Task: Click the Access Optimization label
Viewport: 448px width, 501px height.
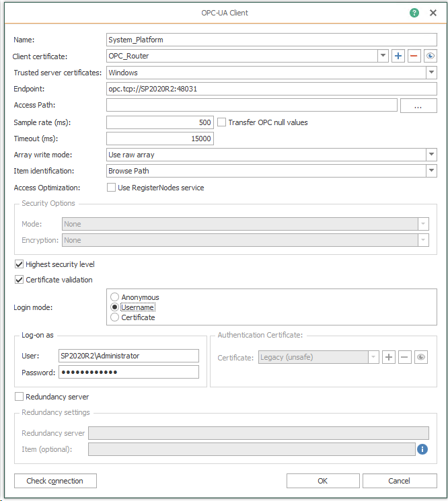Action: [47, 188]
